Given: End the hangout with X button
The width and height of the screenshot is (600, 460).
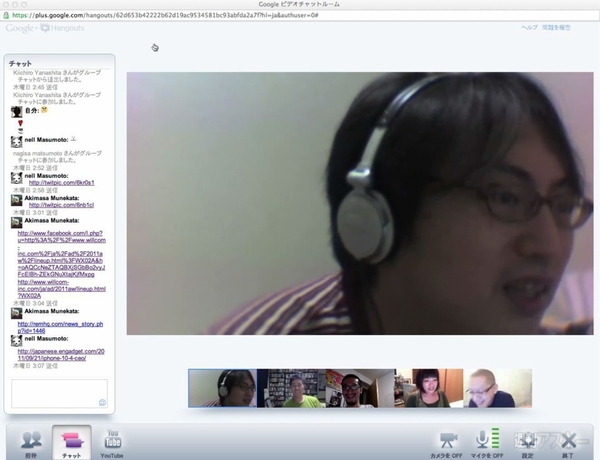Looking at the screenshot, I should (568, 444).
